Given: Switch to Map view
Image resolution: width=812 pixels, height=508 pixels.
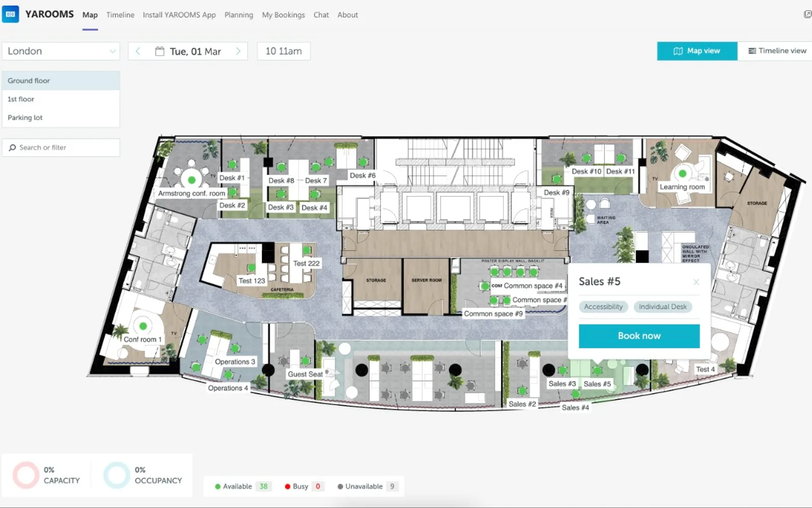Looking at the screenshot, I should coord(697,51).
